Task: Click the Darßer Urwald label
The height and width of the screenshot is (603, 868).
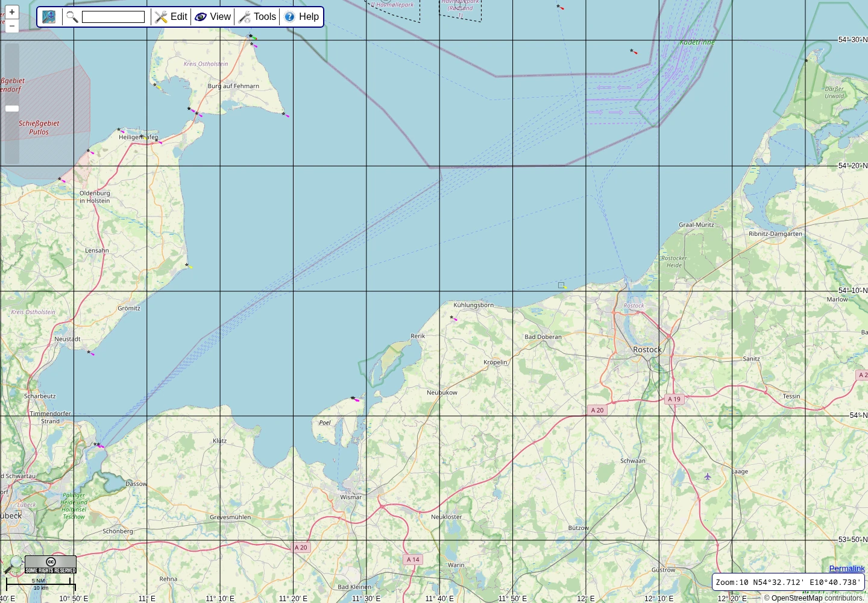Action: coord(834,92)
